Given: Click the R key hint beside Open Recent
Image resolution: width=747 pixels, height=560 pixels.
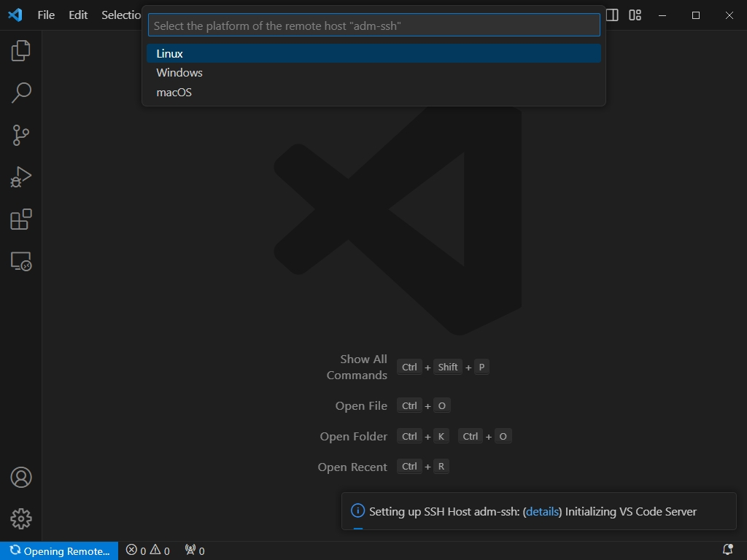Looking at the screenshot, I should point(441,466).
